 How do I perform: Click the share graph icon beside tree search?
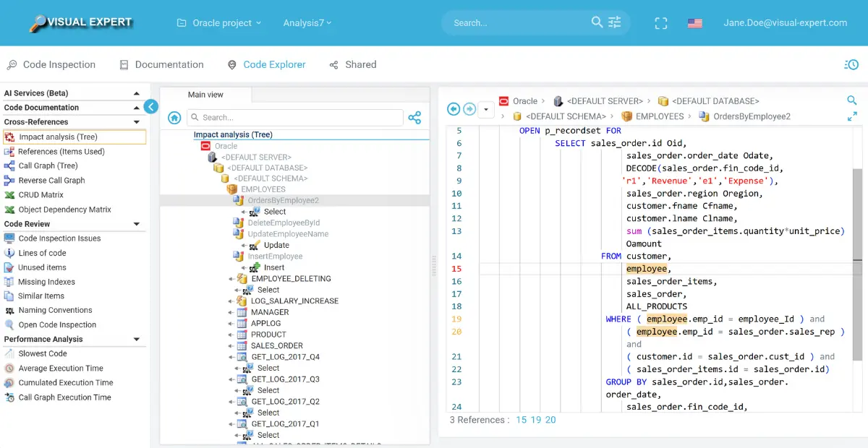pos(414,117)
